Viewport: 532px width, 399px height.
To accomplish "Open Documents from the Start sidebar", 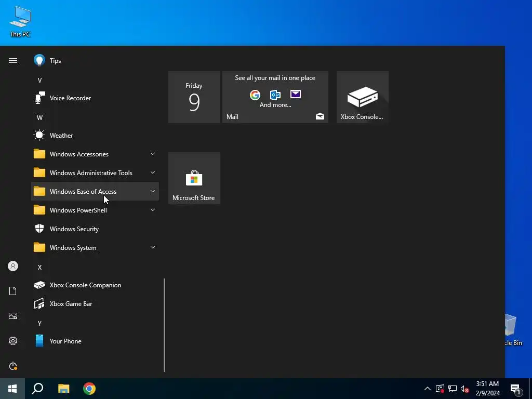I will click(13, 291).
